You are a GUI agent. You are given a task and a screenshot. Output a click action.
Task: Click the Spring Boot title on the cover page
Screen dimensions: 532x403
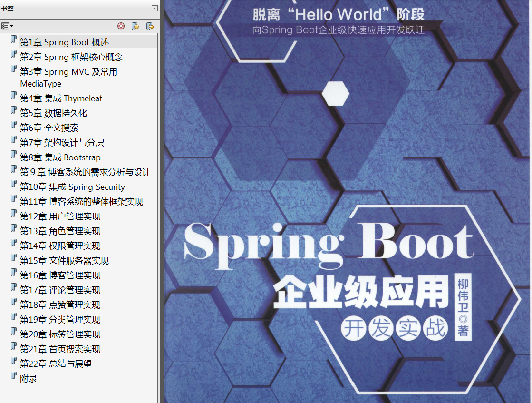pyautogui.click(x=329, y=246)
